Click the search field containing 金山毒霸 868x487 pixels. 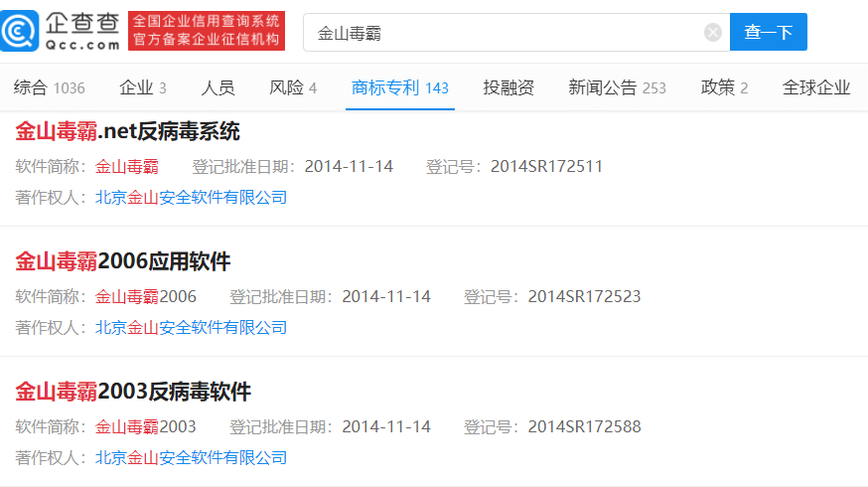[506, 33]
